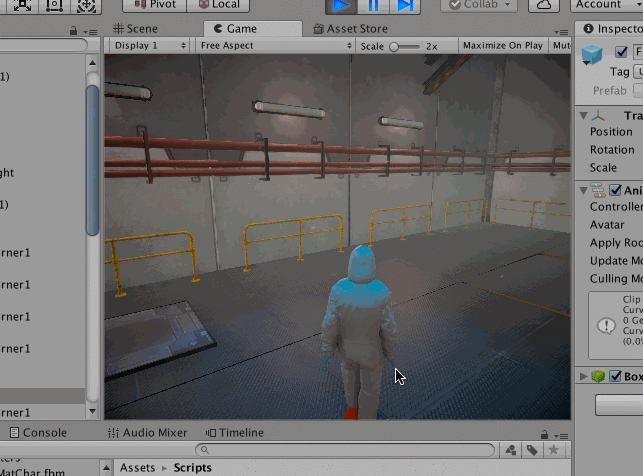This screenshot has height=476, width=643.
Task: Click the button in the Box Collider section
Action: (x=619, y=405)
